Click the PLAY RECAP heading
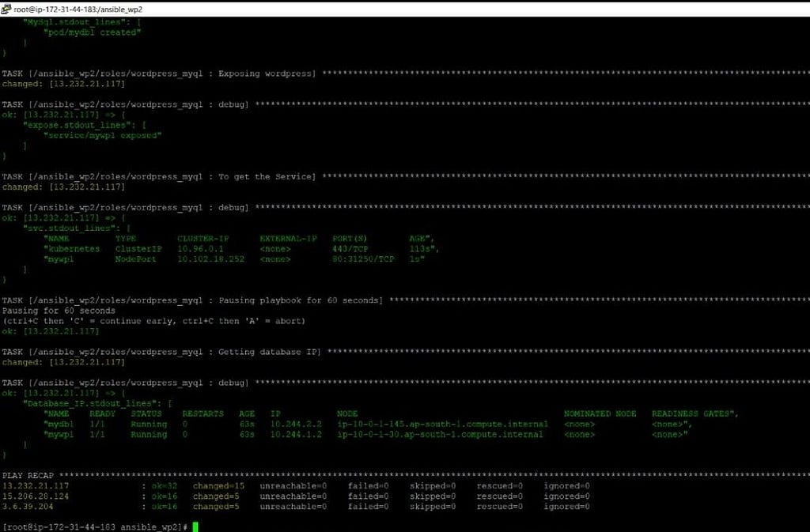The image size is (810, 532). click(28, 476)
